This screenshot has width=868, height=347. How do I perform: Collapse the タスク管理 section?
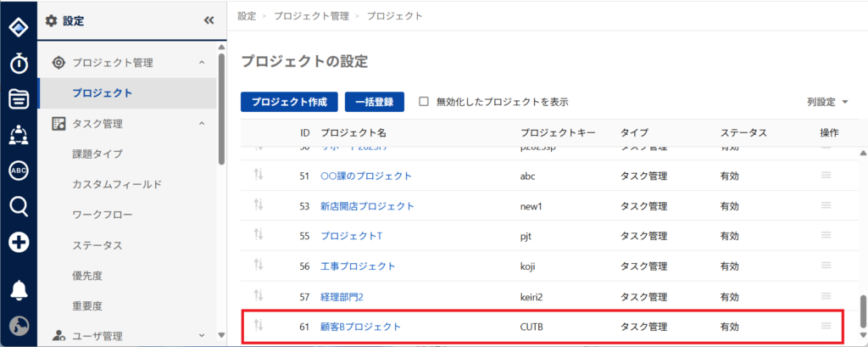pos(201,124)
